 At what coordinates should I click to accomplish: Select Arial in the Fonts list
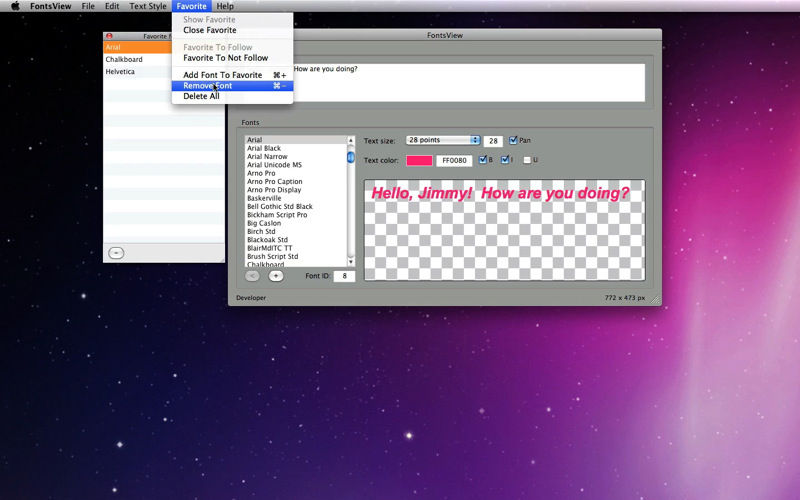pos(296,140)
